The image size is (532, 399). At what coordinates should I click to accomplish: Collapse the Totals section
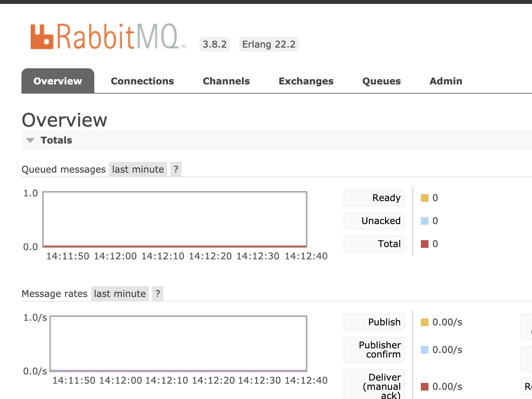pyautogui.click(x=30, y=140)
